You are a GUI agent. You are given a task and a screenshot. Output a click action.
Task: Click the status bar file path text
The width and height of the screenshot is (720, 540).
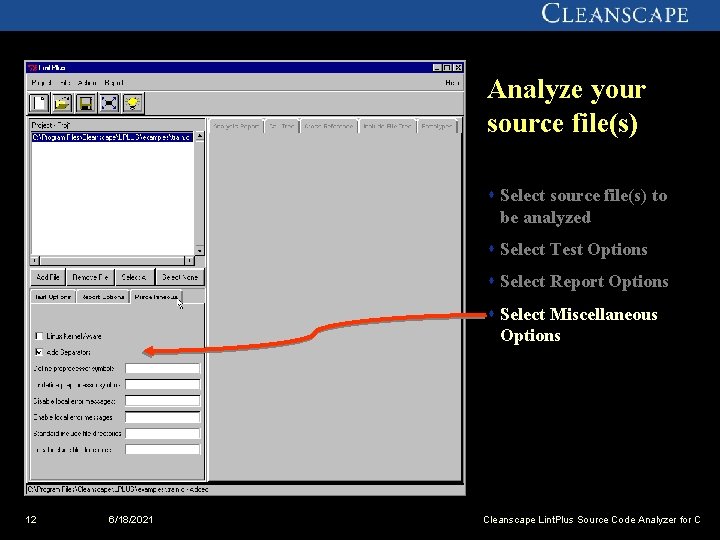[x=118, y=489]
